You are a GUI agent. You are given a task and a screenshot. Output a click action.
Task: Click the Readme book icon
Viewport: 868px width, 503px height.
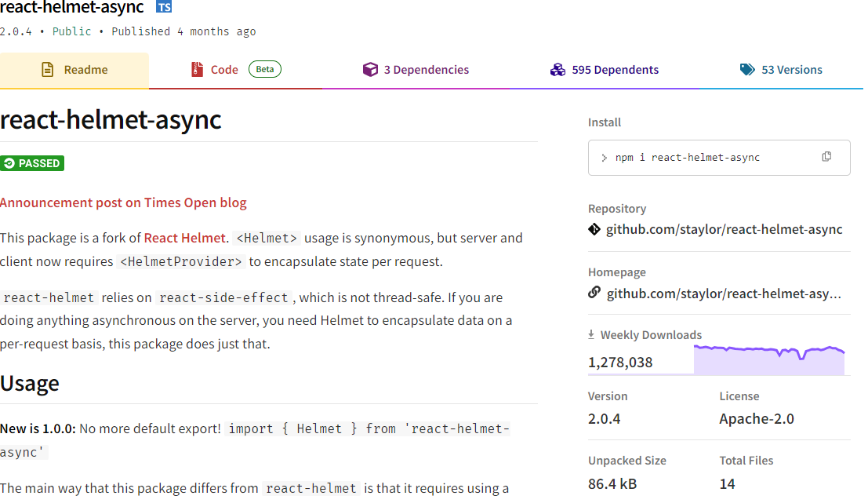(49, 69)
